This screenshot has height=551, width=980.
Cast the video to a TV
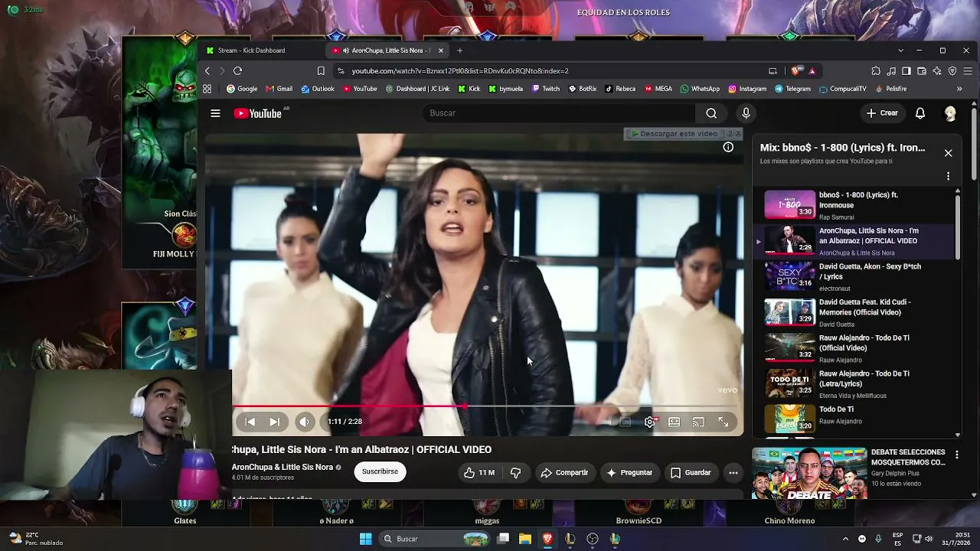coord(699,422)
